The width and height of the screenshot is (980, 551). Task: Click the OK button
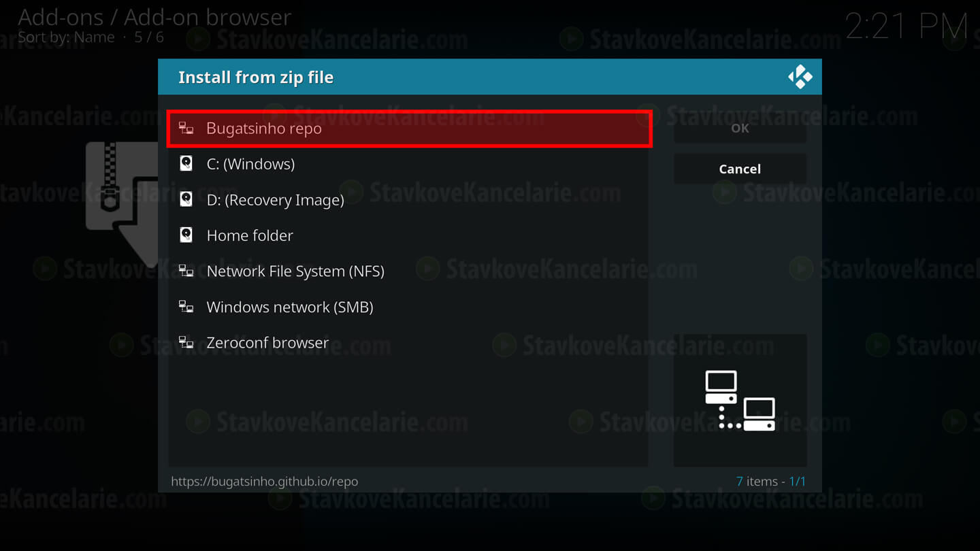740,128
